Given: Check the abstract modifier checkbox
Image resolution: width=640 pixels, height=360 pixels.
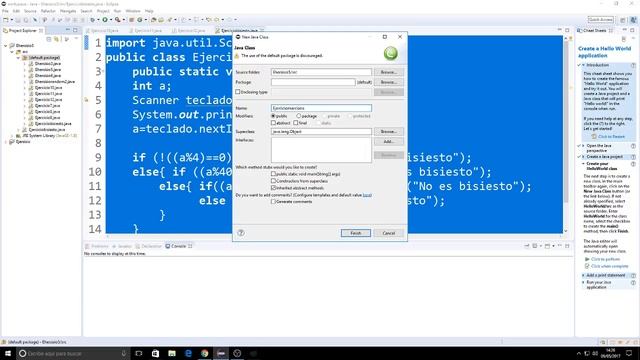Looking at the screenshot, I should tap(273, 123).
